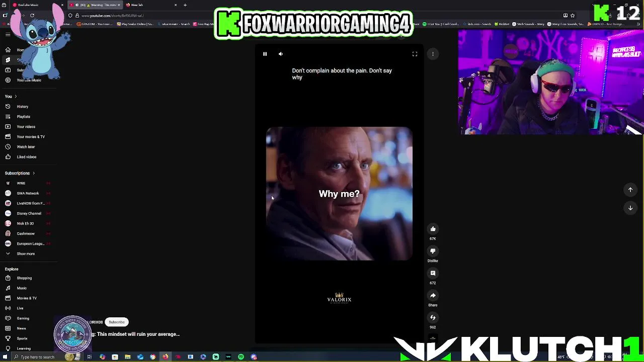Open News under Explore
This screenshot has height=362, width=644.
coord(21,328)
